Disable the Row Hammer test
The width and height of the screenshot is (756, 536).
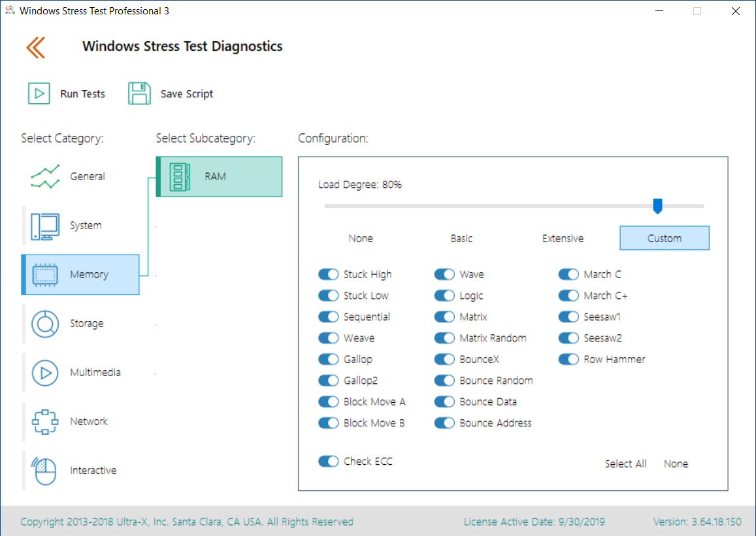tap(568, 359)
